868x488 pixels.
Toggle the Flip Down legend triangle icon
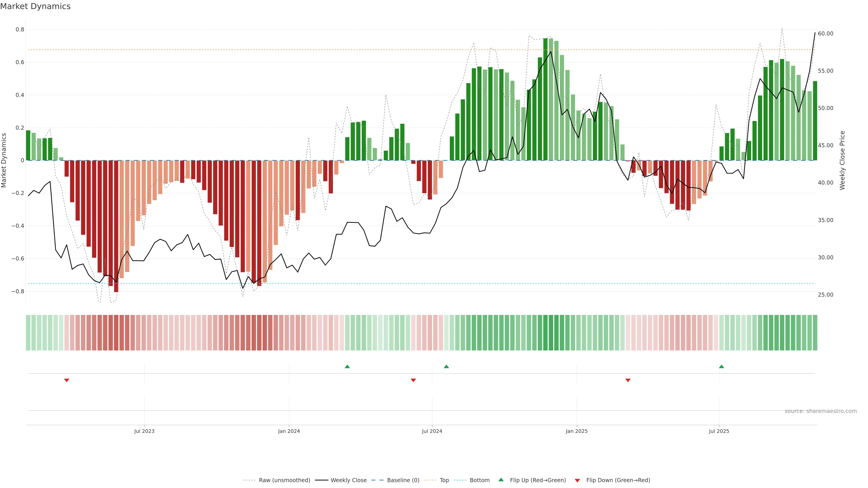[x=577, y=481]
